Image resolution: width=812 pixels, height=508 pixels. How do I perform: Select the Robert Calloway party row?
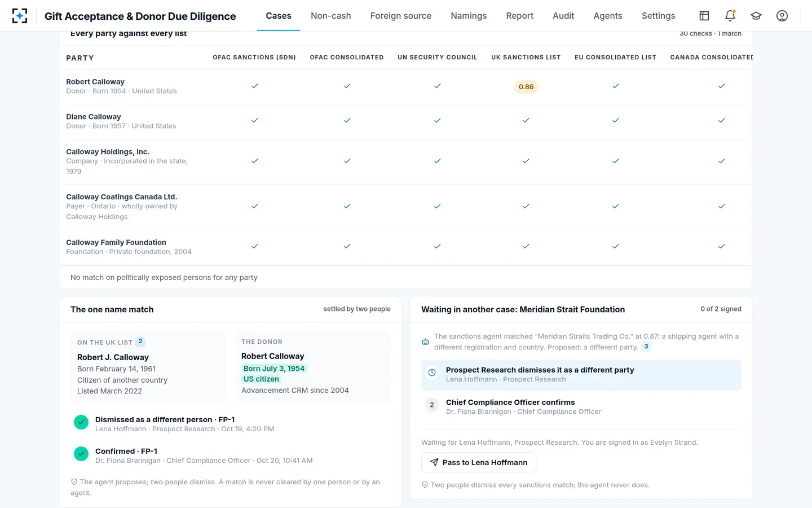(406, 86)
